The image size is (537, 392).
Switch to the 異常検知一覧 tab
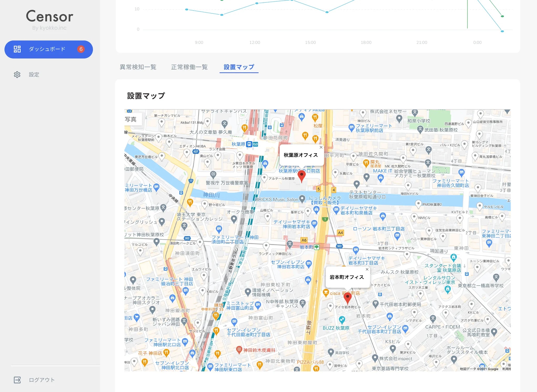pos(138,67)
